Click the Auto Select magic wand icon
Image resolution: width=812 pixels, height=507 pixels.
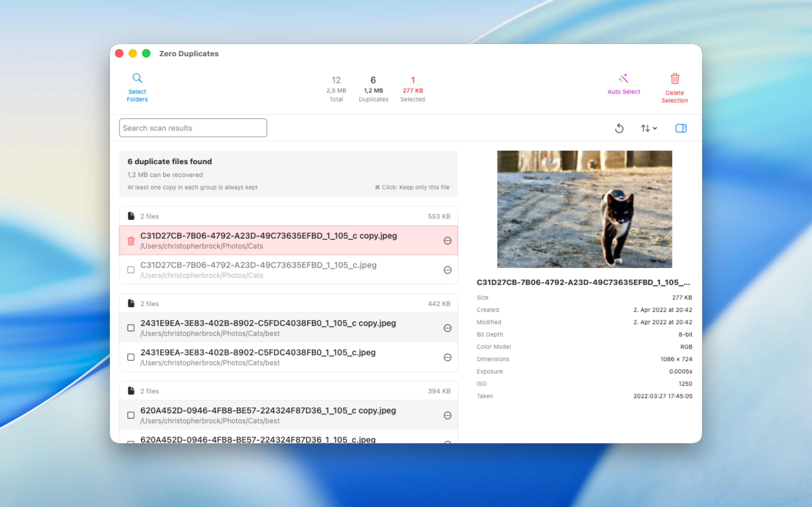click(x=623, y=79)
